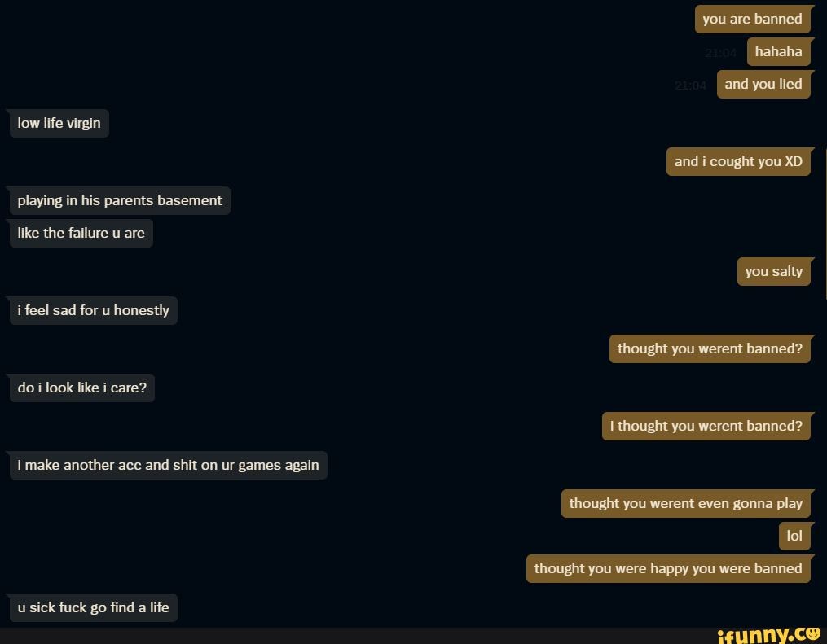The image size is (827, 644).
Task: Click the faded 21:04 timestamp beside 'hahaha'
Action: [720, 53]
